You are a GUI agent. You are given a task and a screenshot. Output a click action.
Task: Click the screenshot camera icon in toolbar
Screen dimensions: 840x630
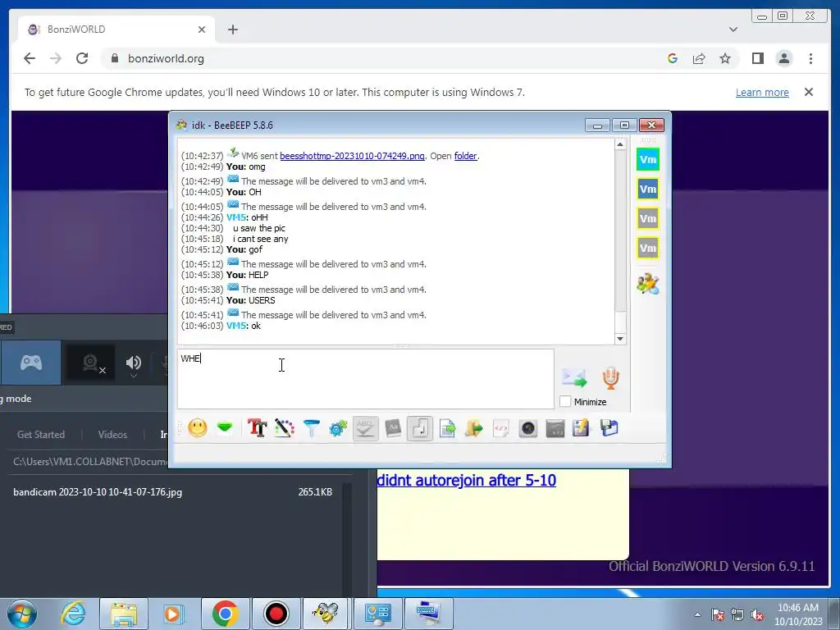[x=528, y=428]
